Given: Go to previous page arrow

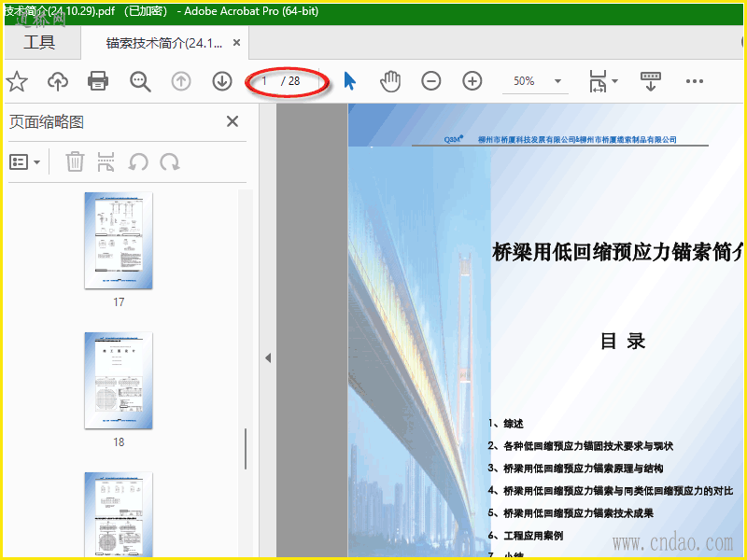Looking at the screenshot, I should point(181,81).
